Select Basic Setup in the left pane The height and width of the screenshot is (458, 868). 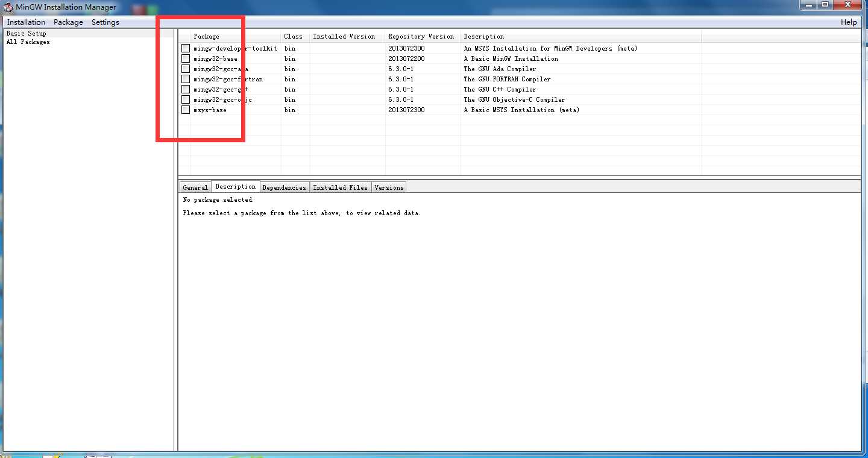27,33
